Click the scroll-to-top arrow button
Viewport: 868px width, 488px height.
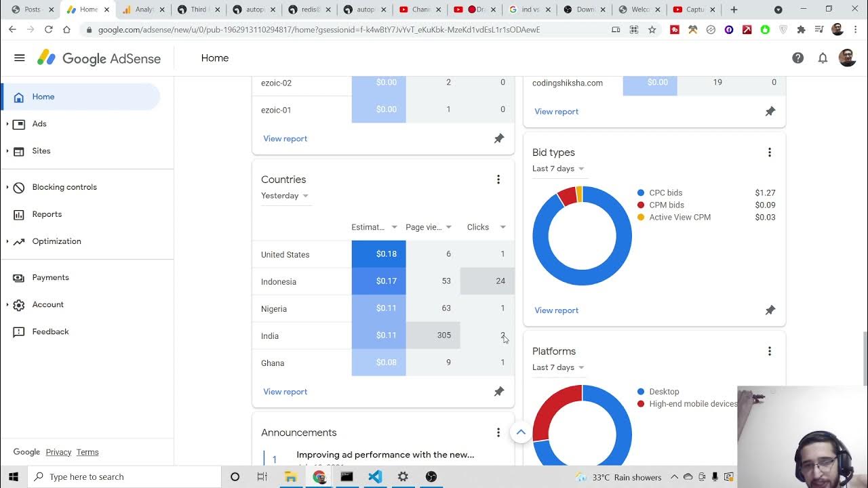coord(521,432)
